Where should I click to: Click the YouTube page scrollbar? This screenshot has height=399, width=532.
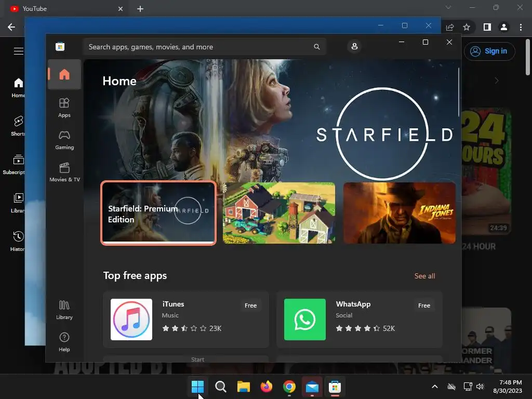528,57
